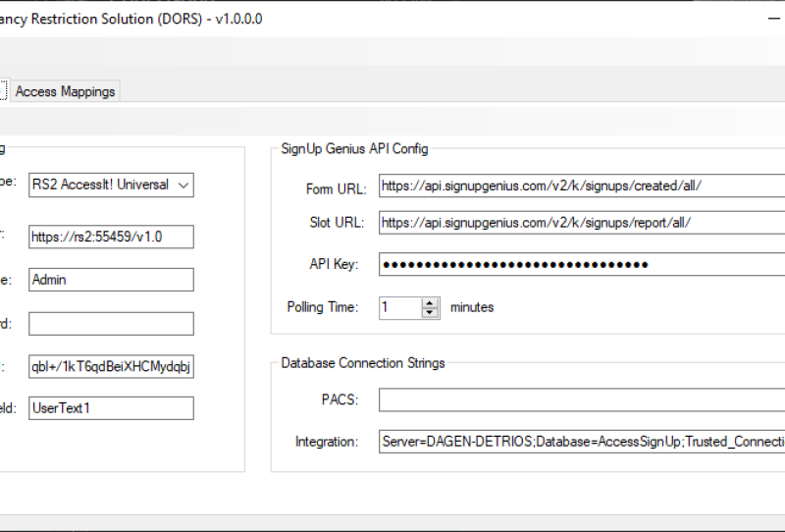Decrease Polling Time with the down arrow

[431, 313]
